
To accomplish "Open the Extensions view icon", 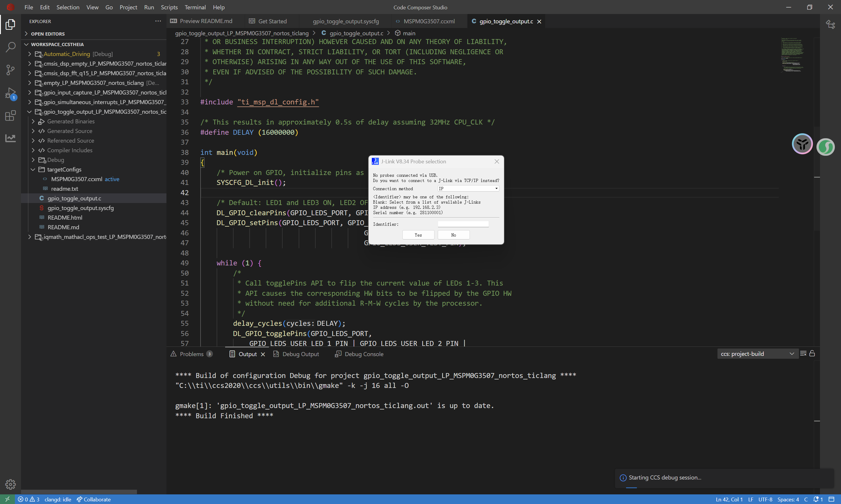I will click(x=11, y=116).
